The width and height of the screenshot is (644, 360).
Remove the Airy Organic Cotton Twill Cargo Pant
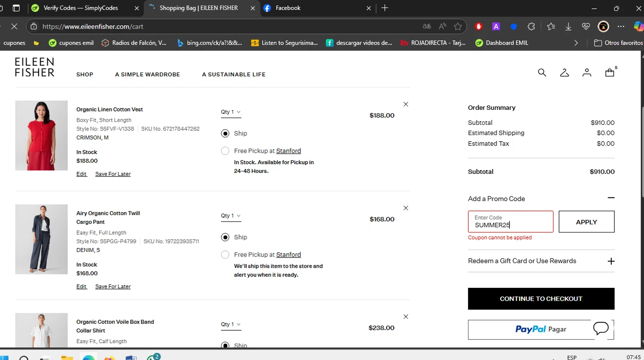click(x=406, y=208)
